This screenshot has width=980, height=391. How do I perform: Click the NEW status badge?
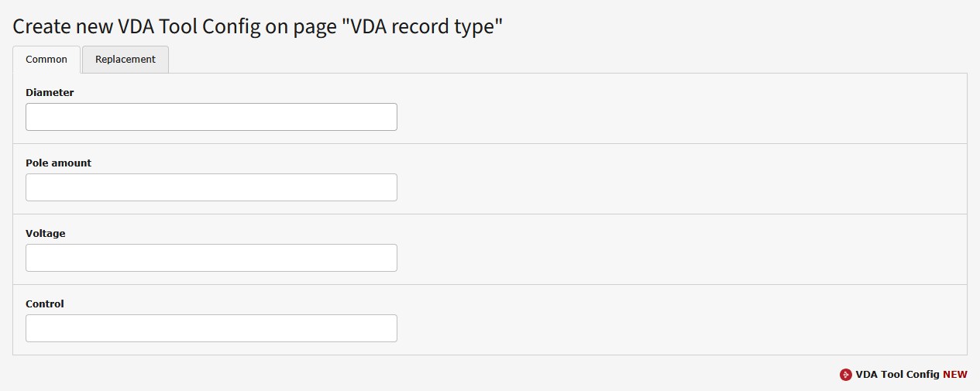955,375
